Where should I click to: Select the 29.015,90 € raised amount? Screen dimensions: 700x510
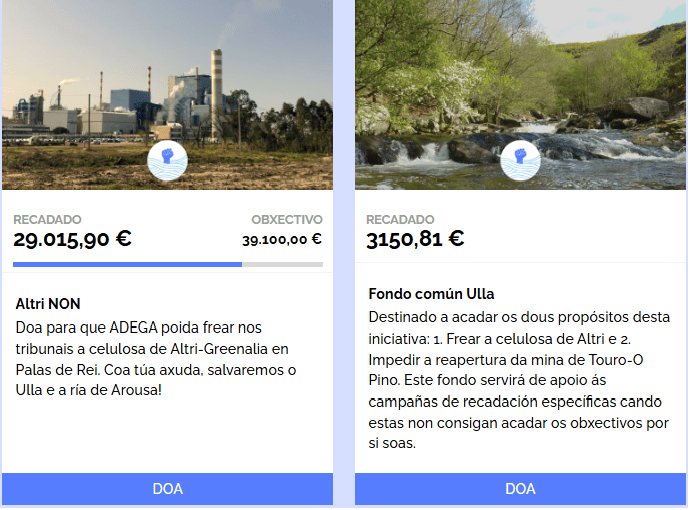pos(72,239)
